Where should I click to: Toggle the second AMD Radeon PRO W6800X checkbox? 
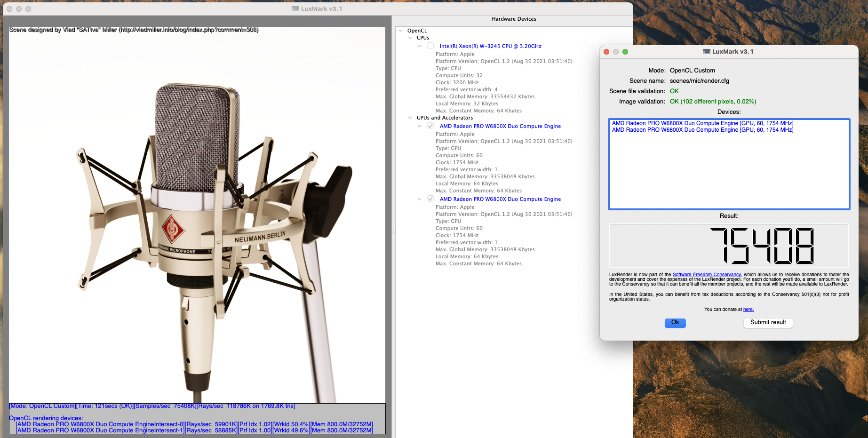(x=430, y=199)
